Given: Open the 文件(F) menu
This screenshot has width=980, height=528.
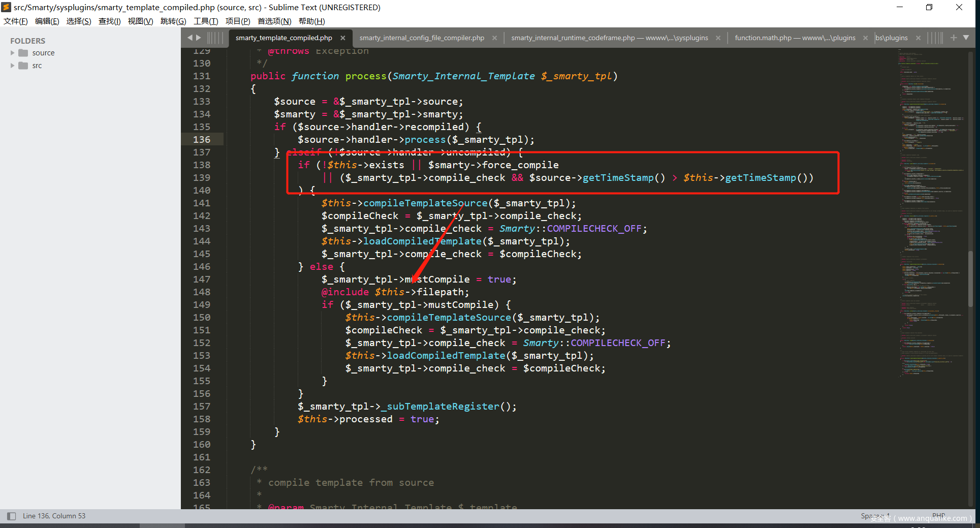Looking at the screenshot, I should tap(16, 21).
